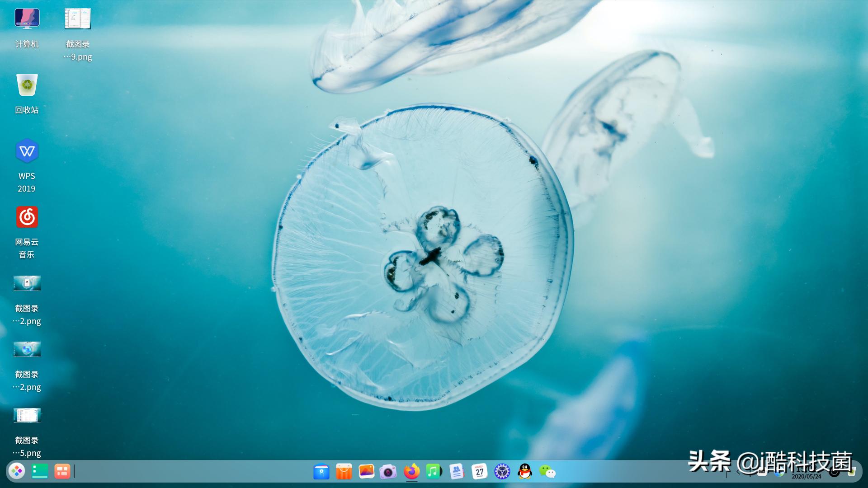Screen dimensions: 868x488
Task: Open the calendar icon showing 27
Action: (479, 472)
